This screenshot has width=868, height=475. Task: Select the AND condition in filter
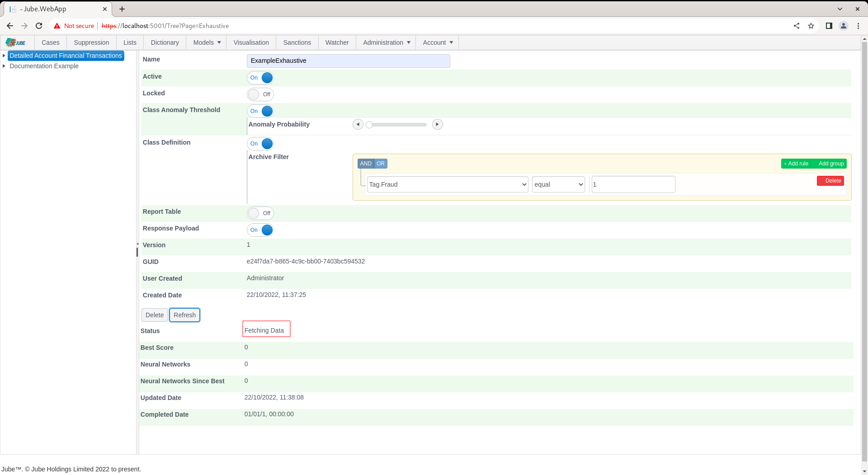[x=366, y=164]
